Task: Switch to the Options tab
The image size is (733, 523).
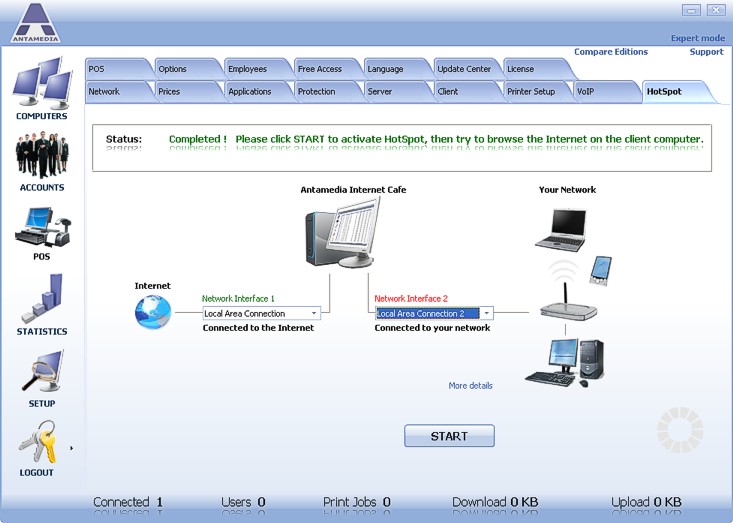Action: point(187,69)
